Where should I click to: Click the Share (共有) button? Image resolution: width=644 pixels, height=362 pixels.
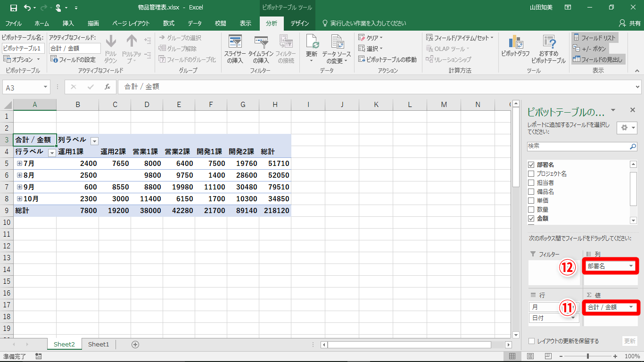click(x=629, y=23)
